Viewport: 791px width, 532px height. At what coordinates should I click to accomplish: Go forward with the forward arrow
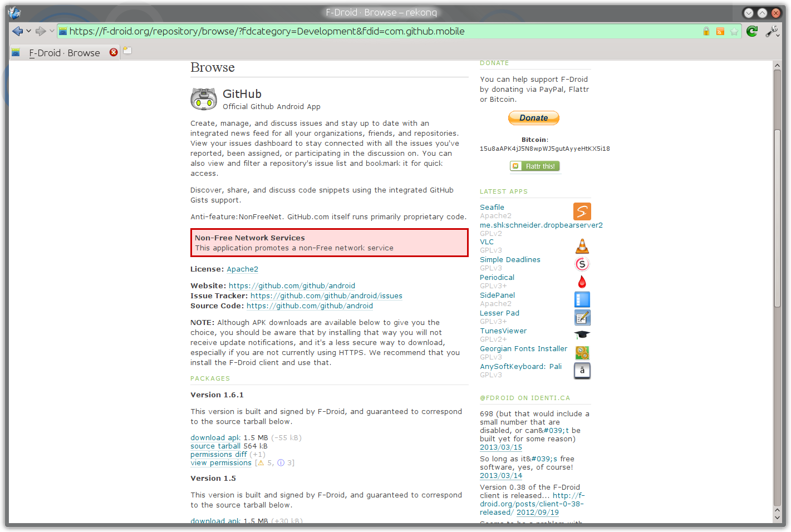(41, 31)
